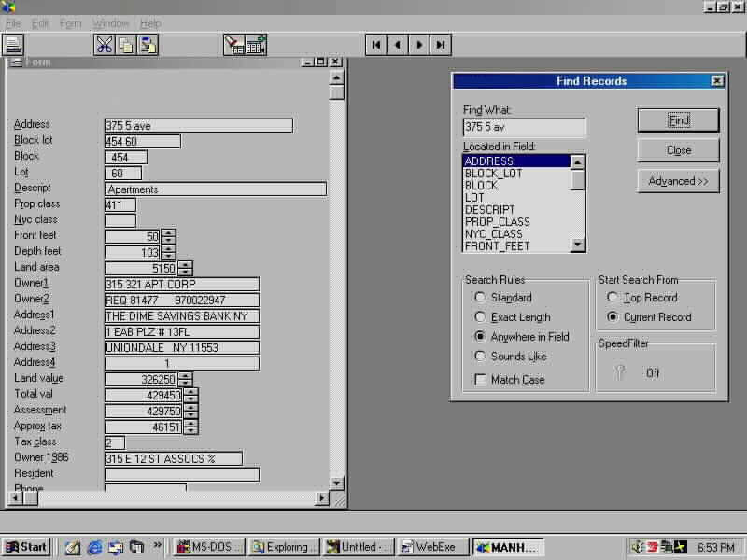Select Top Record as search start

(x=613, y=298)
